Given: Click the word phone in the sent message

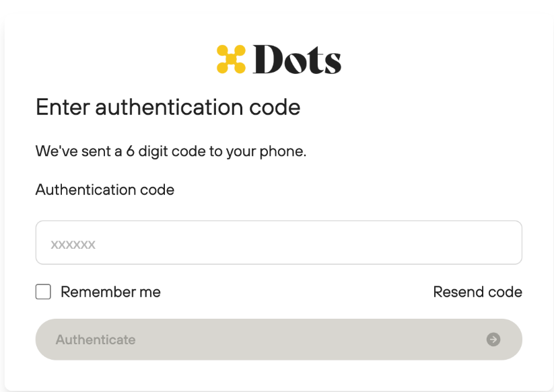Looking at the screenshot, I should coord(281,152).
